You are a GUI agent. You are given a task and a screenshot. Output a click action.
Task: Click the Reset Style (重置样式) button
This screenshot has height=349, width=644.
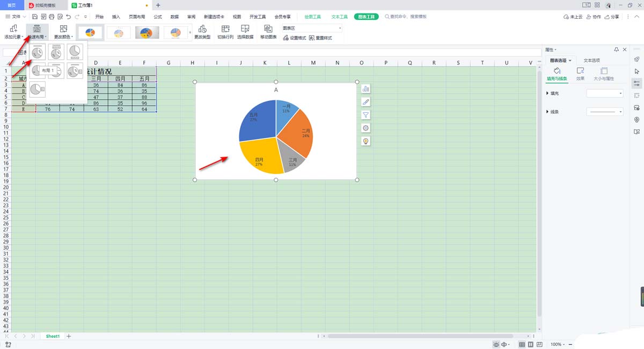(x=321, y=38)
